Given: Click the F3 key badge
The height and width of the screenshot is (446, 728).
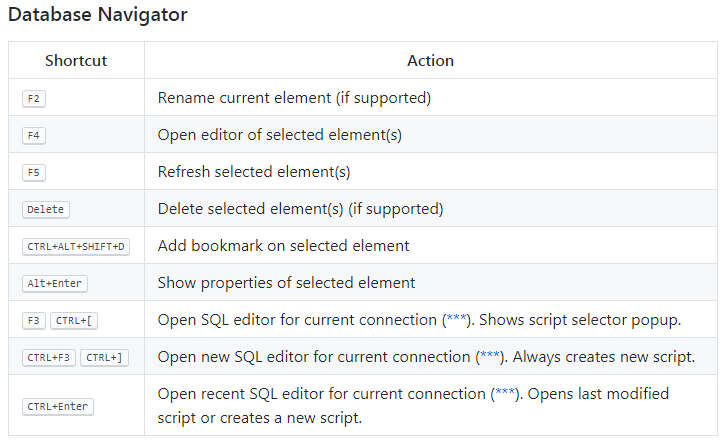Looking at the screenshot, I should click(x=34, y=320).
